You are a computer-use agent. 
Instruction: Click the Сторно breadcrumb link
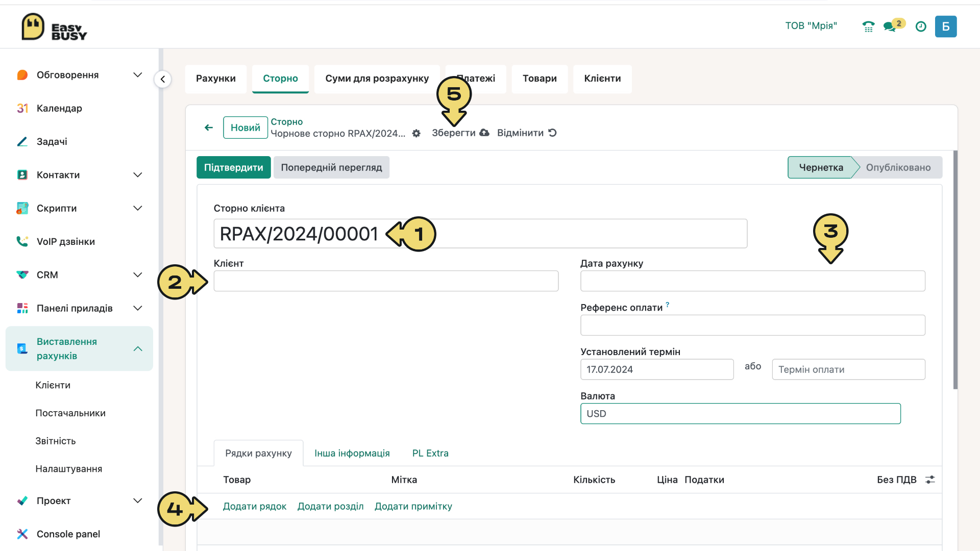coord(287,122)
